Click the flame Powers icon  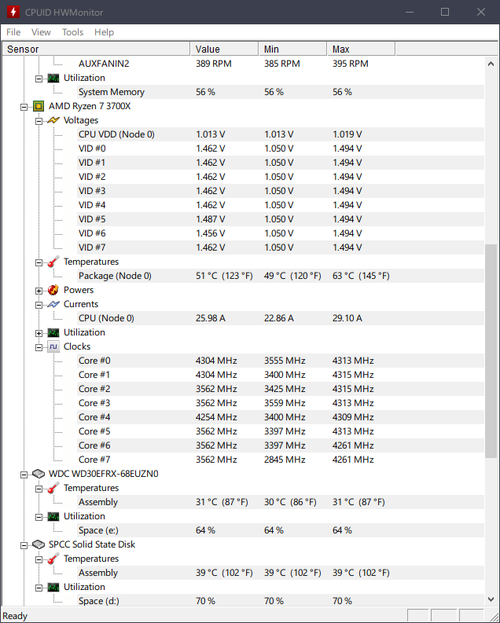coord(53,290)
